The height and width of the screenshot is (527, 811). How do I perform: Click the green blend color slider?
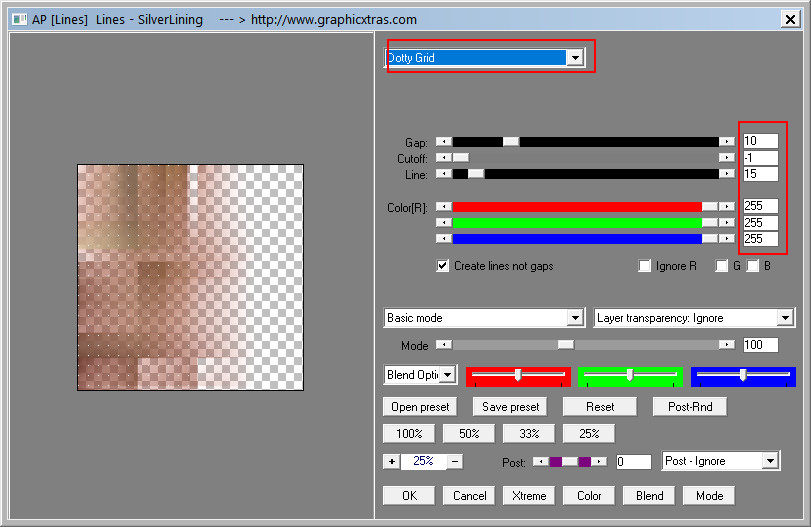(x=629, y=375)
